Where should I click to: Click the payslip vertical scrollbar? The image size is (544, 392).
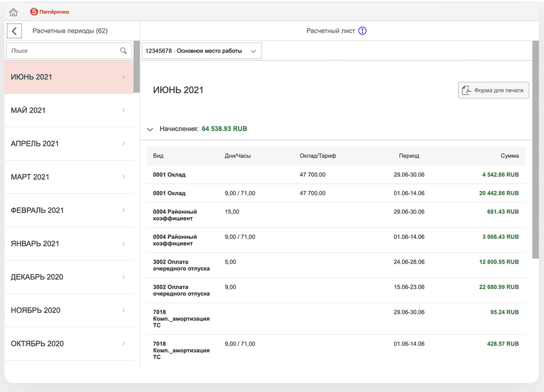click(535, 150)
